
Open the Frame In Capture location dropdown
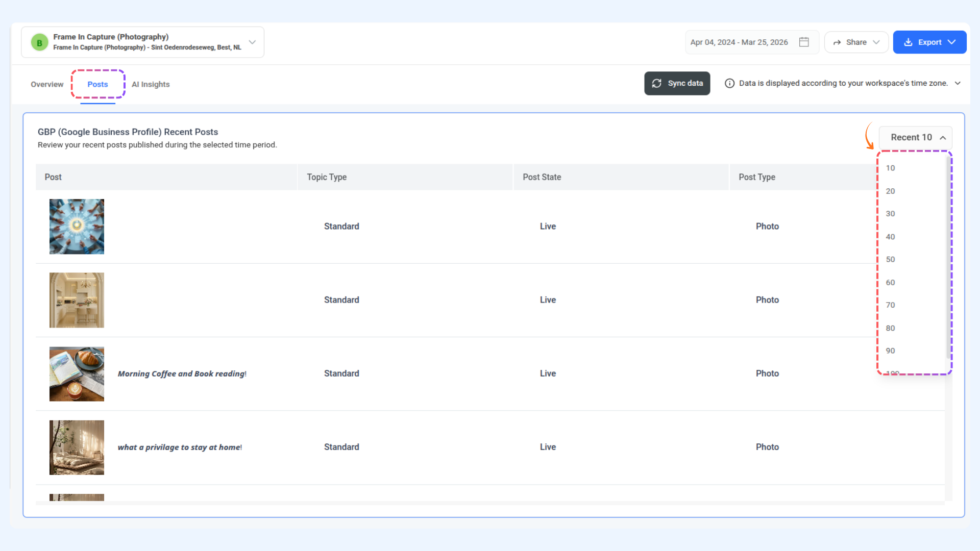click(252, 42)
